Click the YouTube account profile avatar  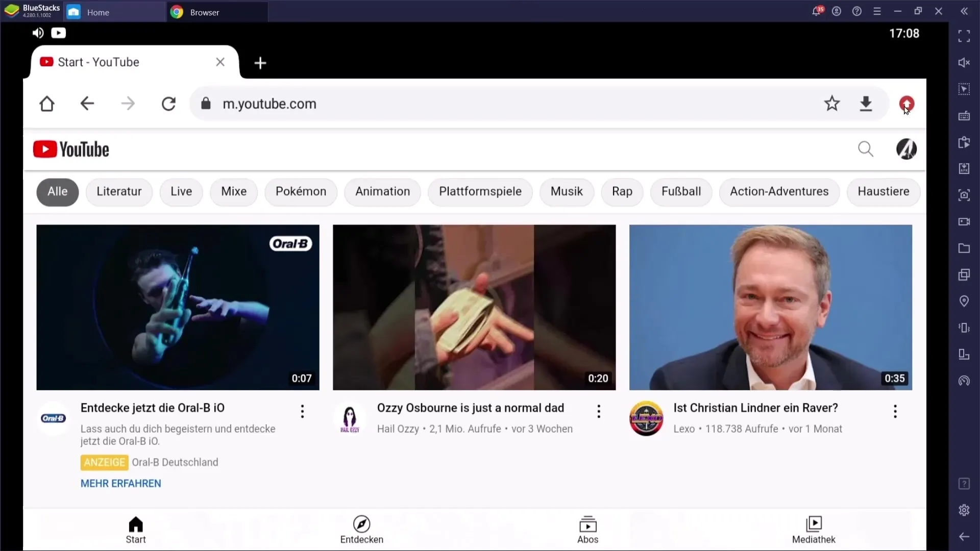(x=906, y=148)
